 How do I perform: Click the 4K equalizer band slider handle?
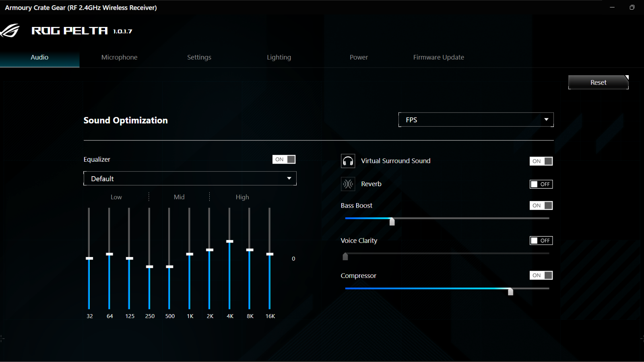tap(229, 241)
